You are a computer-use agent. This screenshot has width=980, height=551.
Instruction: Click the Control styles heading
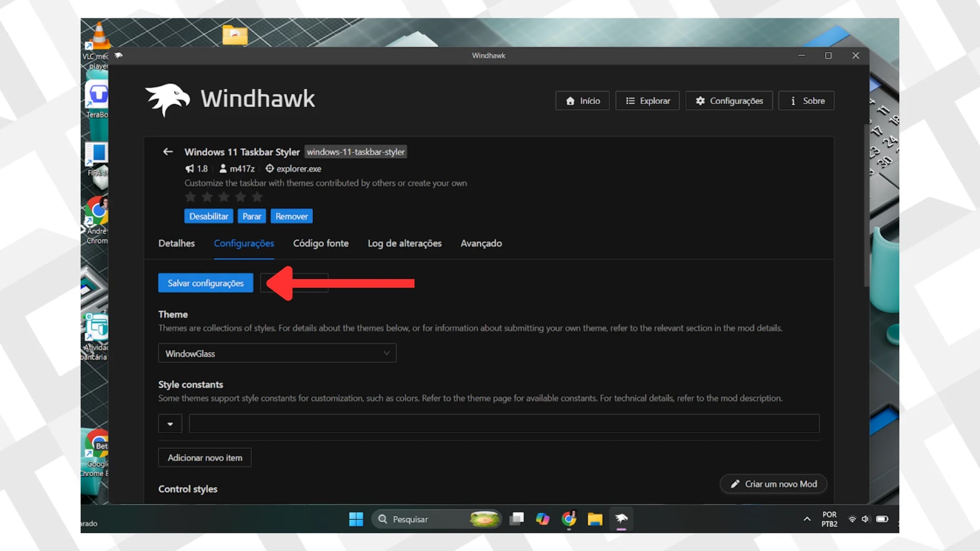coord(188,489)
